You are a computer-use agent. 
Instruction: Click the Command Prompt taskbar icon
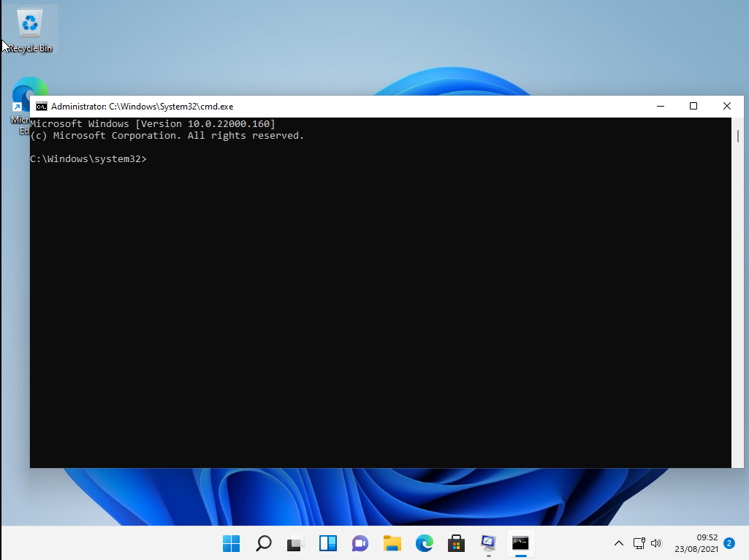click(520, 543)
